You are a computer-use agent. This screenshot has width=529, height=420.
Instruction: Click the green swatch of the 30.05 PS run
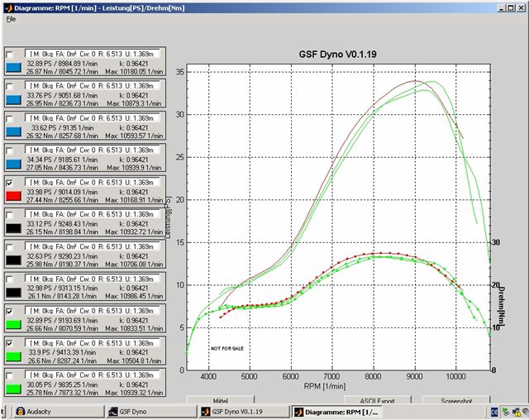(13, 388)
